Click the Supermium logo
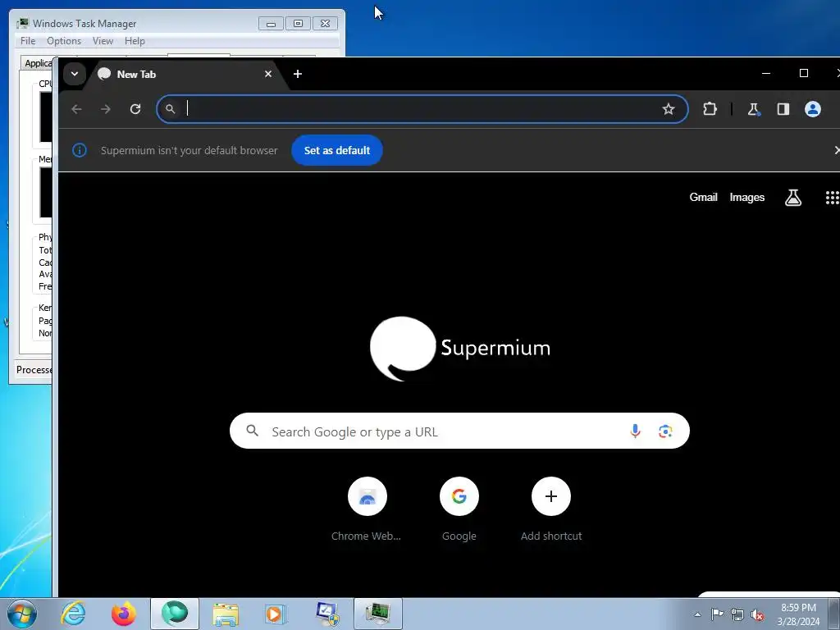This screenshot has width=840, height=630. tap(459, 348)
